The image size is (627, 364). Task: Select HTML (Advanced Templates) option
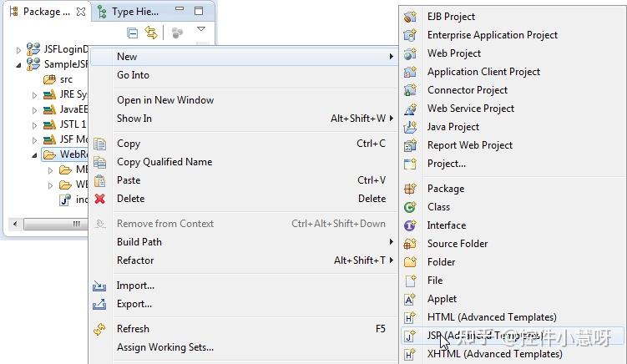[x=492, y=317]
